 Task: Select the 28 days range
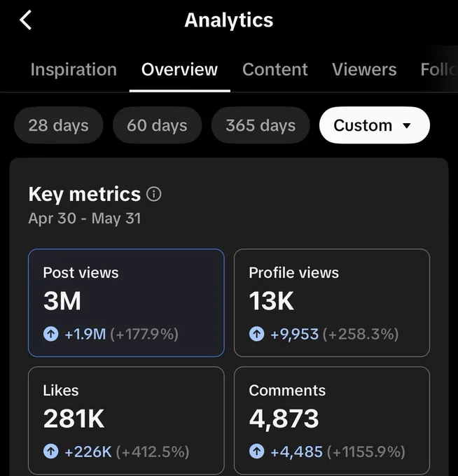tap(59, 125)
